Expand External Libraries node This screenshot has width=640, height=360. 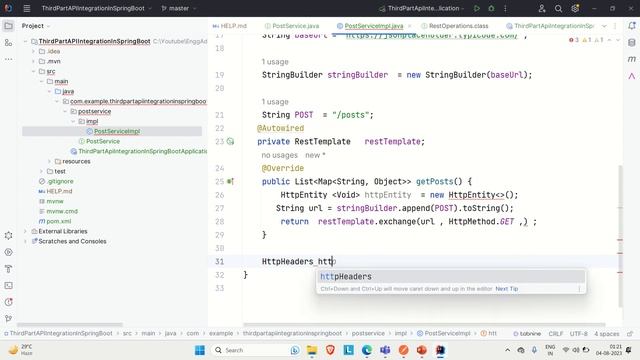point(25,231)
